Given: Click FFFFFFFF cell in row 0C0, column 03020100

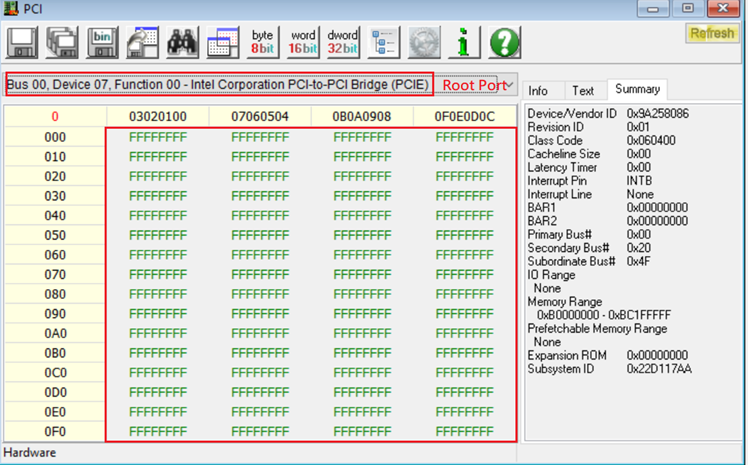Looking at the screenshot, I should (157, 373).
